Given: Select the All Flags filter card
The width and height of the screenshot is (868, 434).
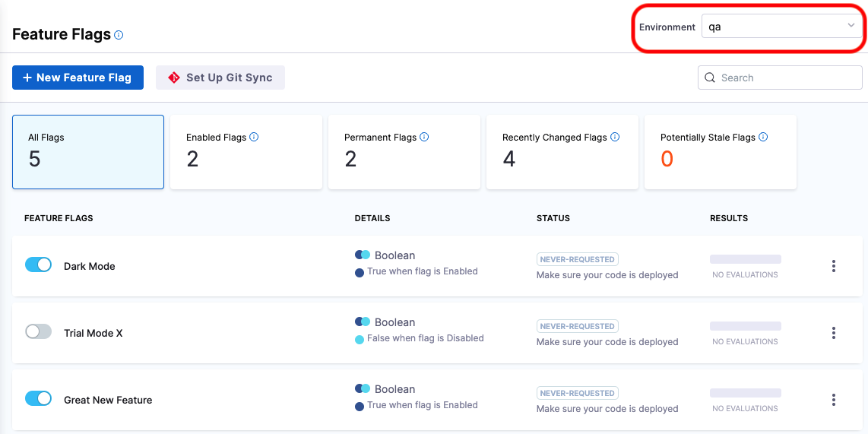Looking at the screenshot, I should (x=88, y=152).
